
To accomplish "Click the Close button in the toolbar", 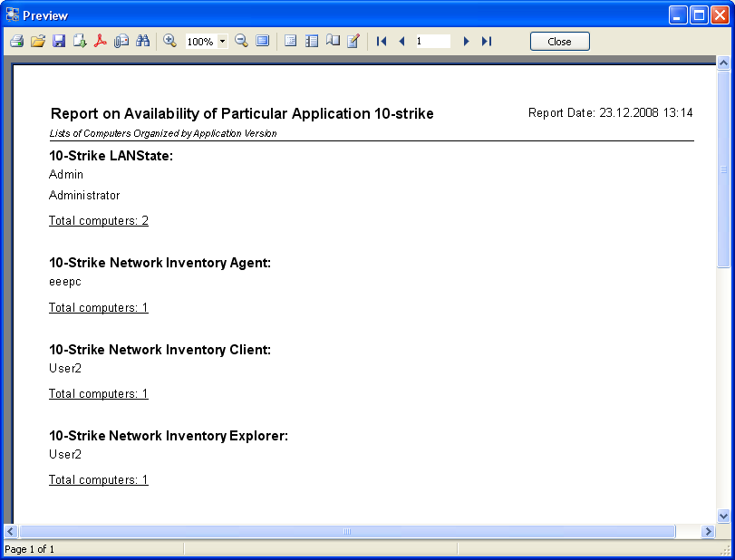I will pyautogui.click(x=560, y=42).
